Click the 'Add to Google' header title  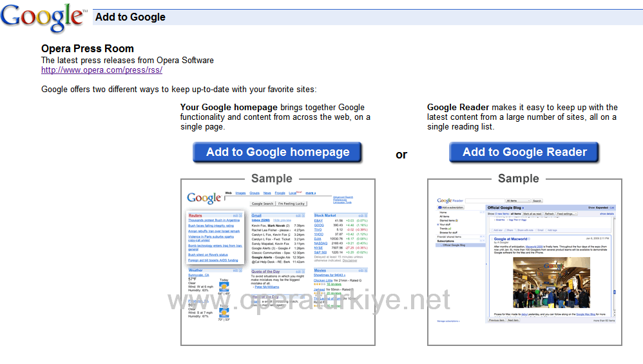coord(130,17)
